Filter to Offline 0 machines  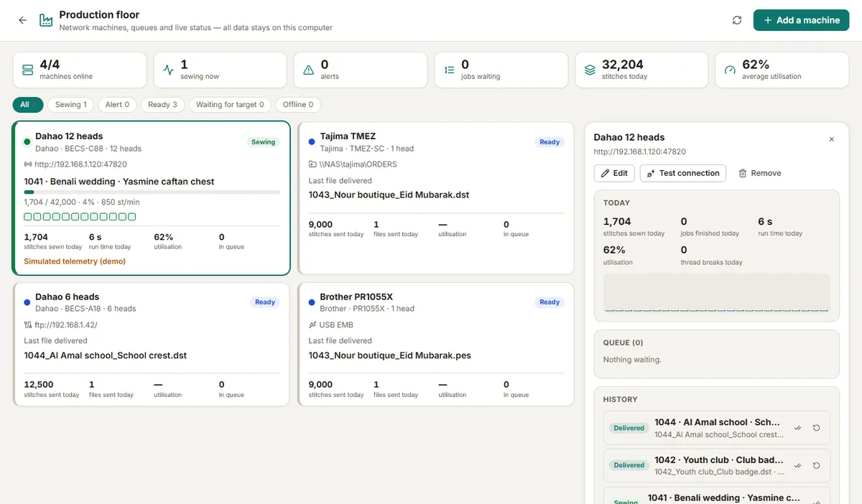298,105
